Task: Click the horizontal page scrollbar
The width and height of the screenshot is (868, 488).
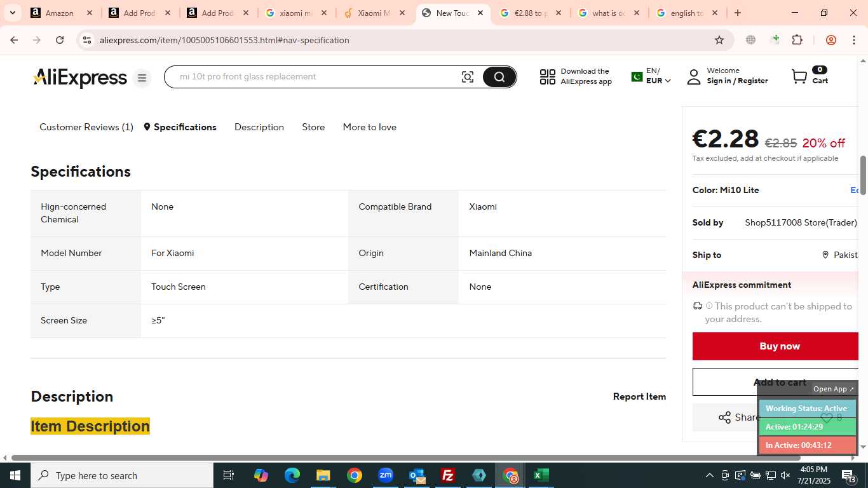Action: tap(405, 457)
